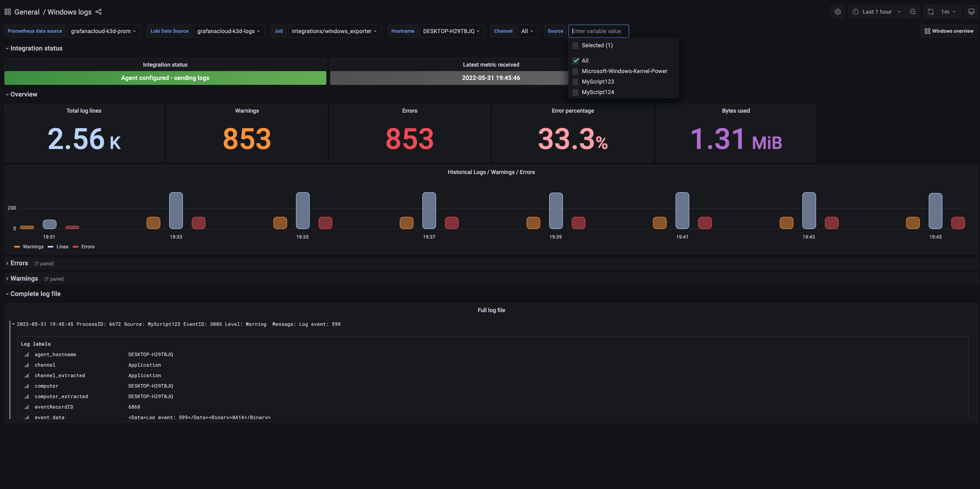This screenshot has height=489, width=980.
Task: Uncheck All in Channel dropdown
Action: [x=576, y=61]
